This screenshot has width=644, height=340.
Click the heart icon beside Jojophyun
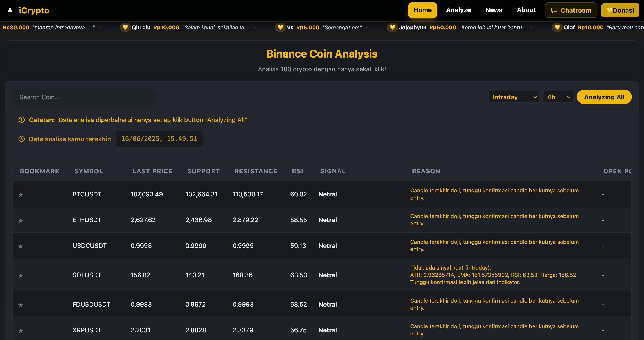coord(392,27)
